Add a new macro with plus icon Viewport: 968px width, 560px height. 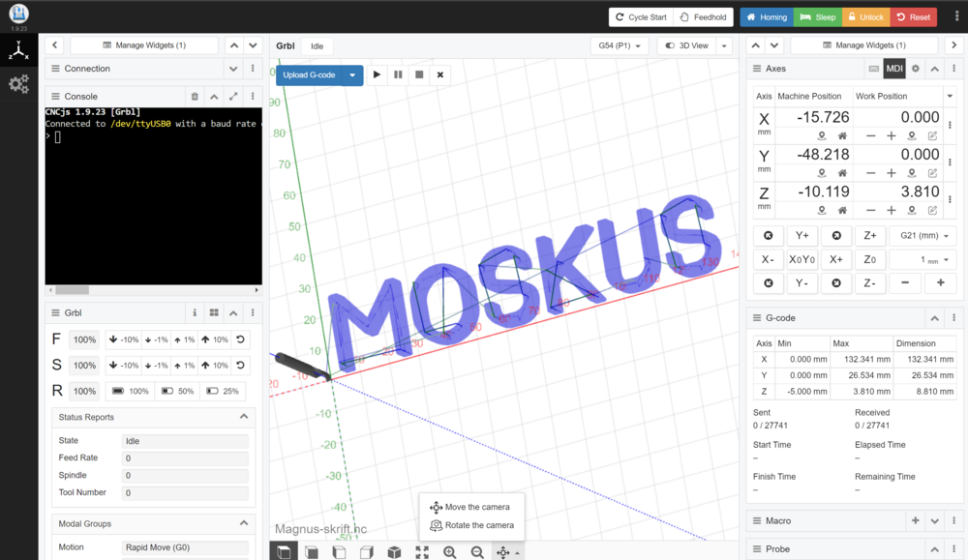point(915,520)
